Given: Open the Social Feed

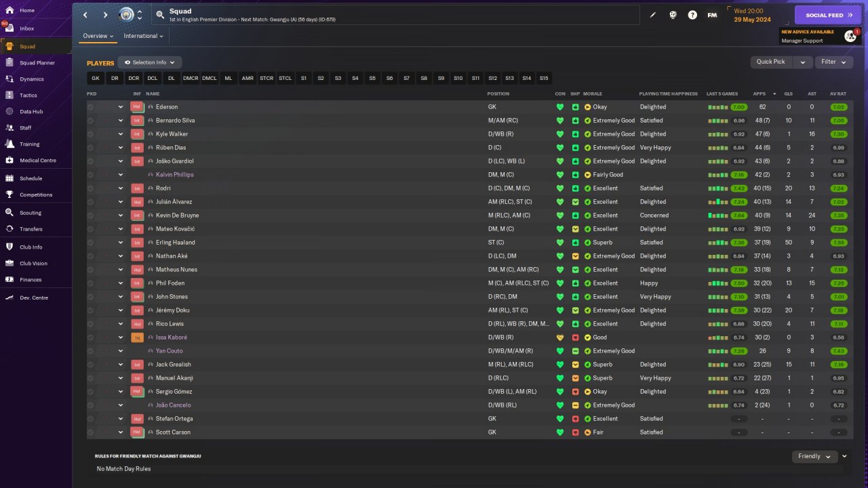Looking at the screenshot, I should [829, 15].
